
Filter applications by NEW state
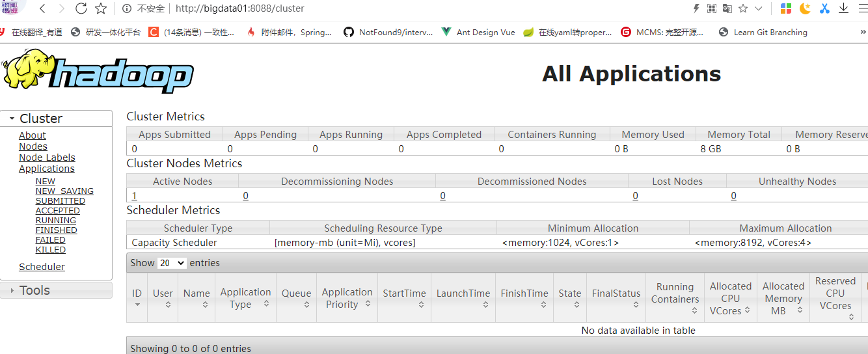(x=46, y=182)
